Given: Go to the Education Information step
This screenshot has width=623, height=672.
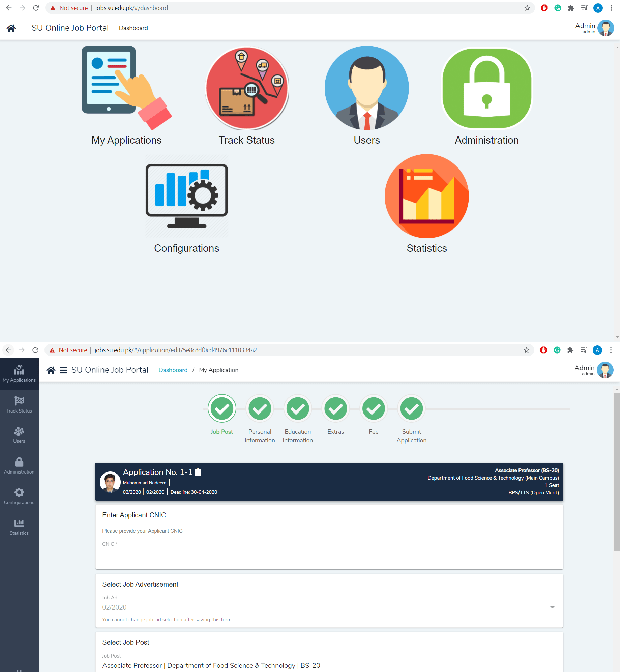Looking at the screenshot, I should (x=298, y=419).
